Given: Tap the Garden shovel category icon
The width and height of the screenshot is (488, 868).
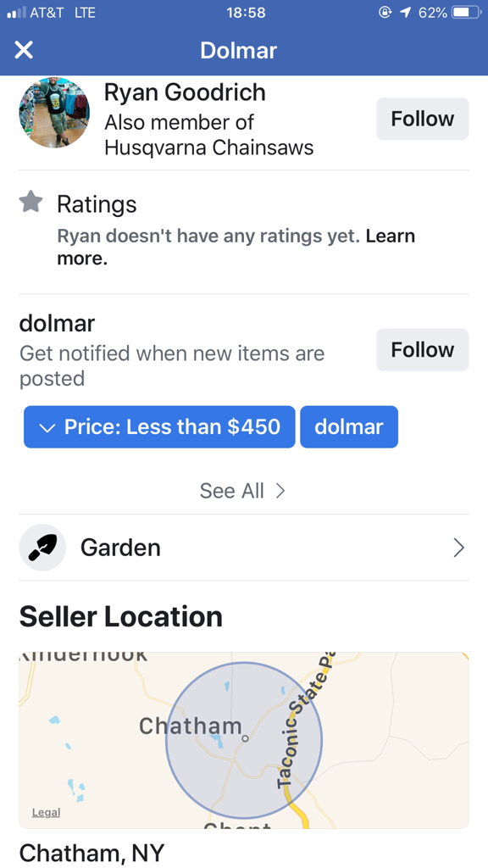Looking at the screenshot, I should [42, 548].
